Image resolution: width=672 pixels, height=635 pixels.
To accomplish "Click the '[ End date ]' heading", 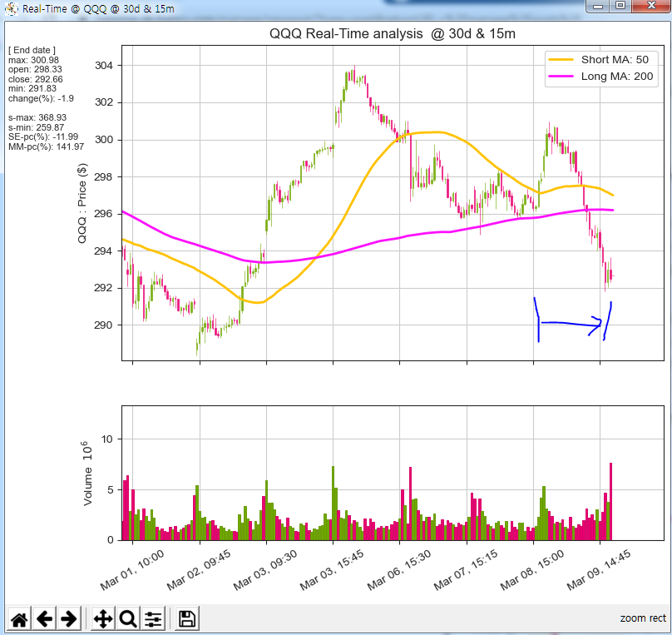I will coord(32,50).
